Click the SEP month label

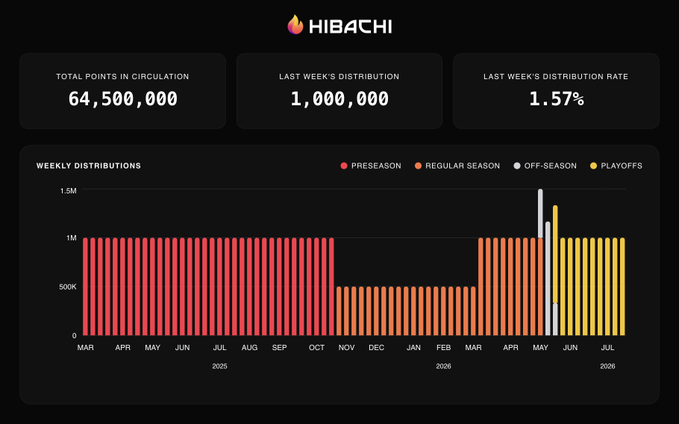point(279,348)
